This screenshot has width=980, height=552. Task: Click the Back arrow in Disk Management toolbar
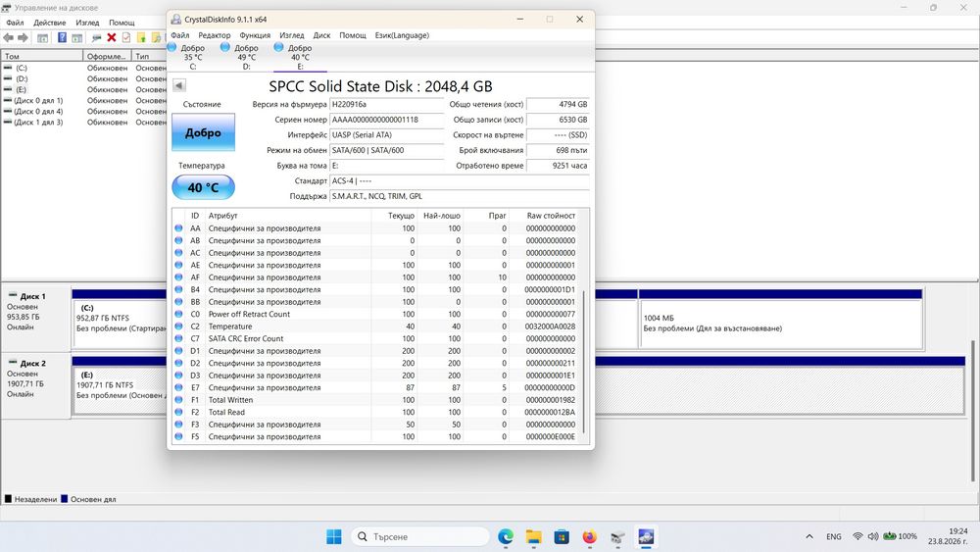[8, 38]
